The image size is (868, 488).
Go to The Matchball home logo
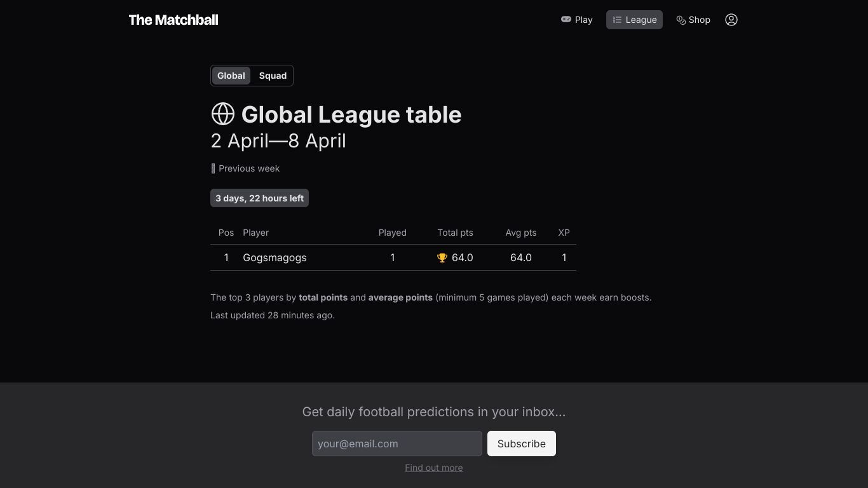[x=173, y=20]
